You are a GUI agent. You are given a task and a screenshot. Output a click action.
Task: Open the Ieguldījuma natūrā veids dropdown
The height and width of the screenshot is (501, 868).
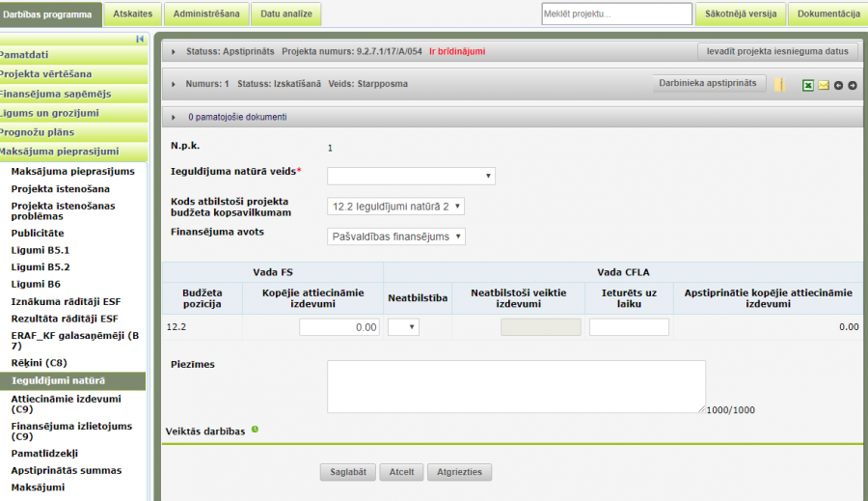point(411,176)
